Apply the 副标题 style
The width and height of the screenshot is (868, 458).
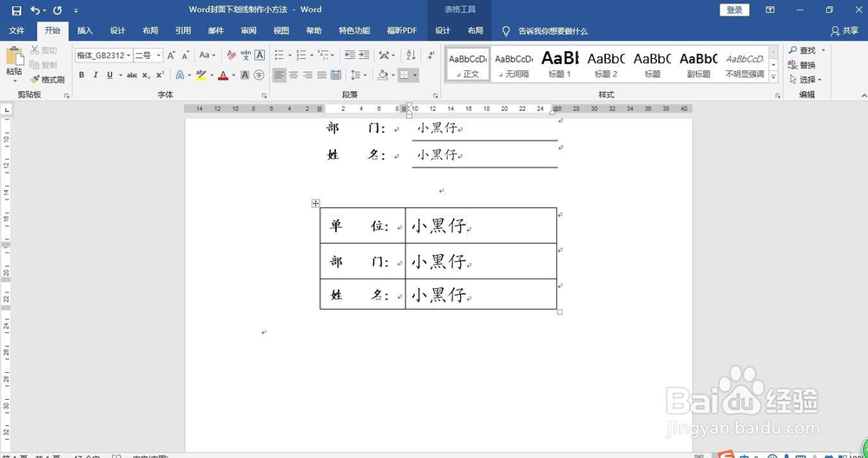(x=699, y=63)
